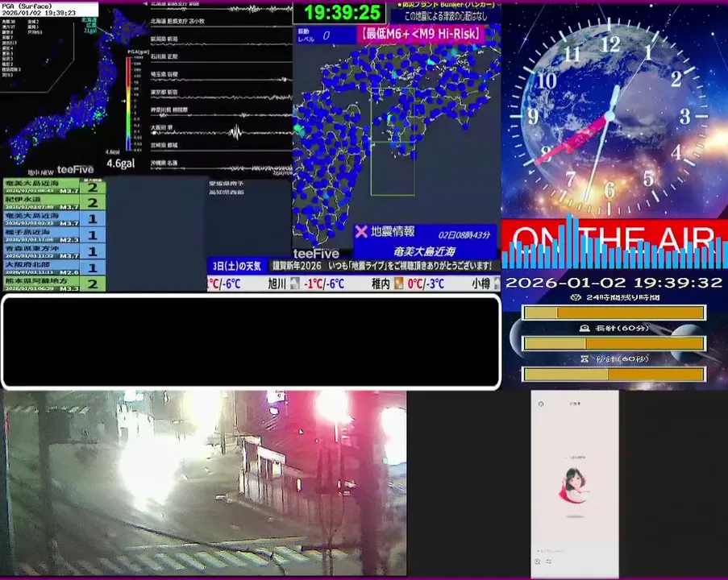
Task: Click the 02日08時43分 time text
Action: click(x=464, y=234)
